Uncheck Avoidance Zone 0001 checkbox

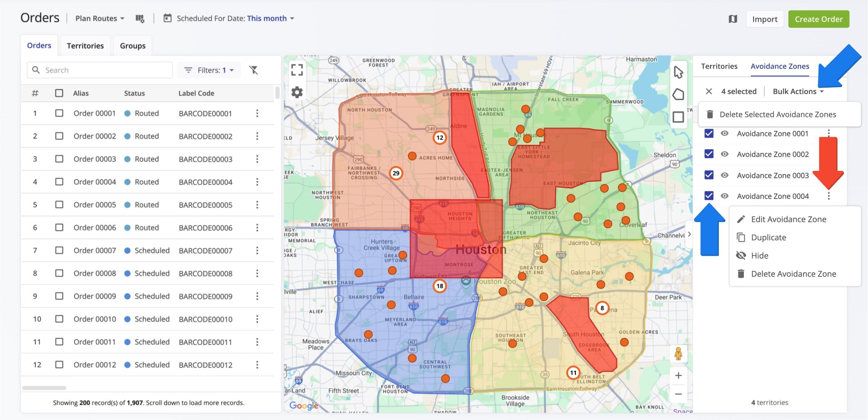tap(709, 133)
